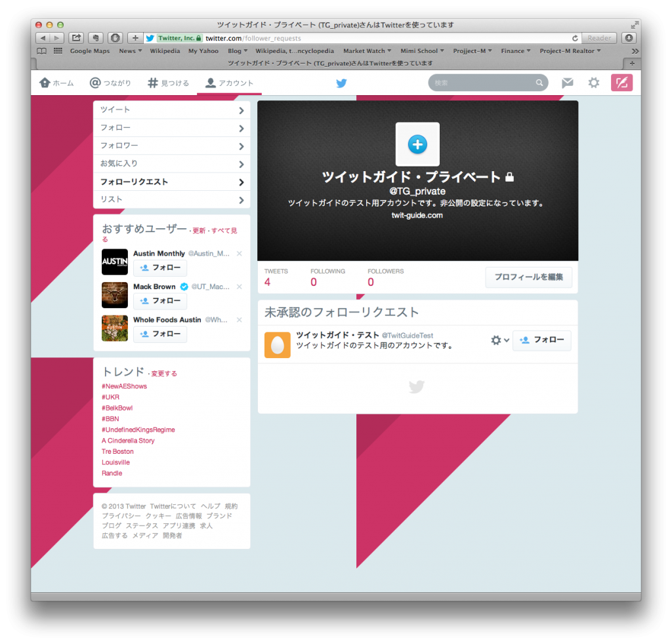The image size is (672, 644).
Task: Follow Mack Brown
Action: point(160,300)
